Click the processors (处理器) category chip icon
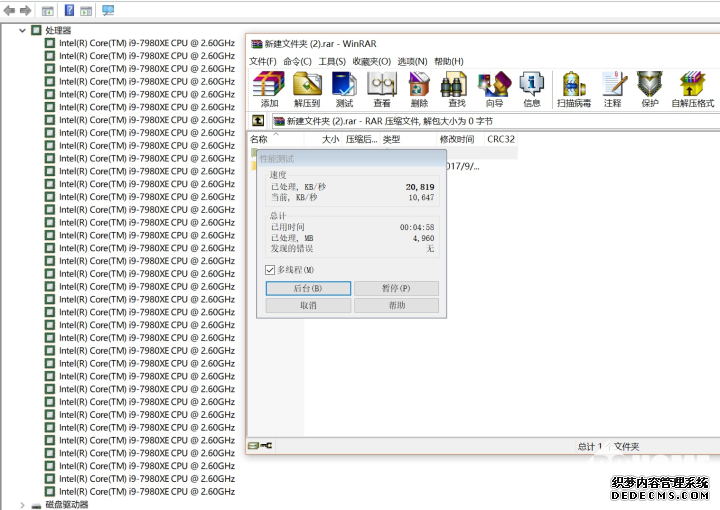720x510 pixels. (36, 30)
